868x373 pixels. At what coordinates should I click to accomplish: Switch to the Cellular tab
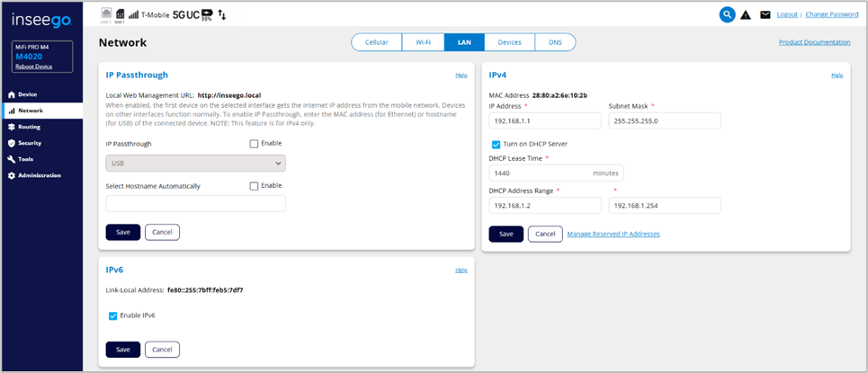(376, 42)
